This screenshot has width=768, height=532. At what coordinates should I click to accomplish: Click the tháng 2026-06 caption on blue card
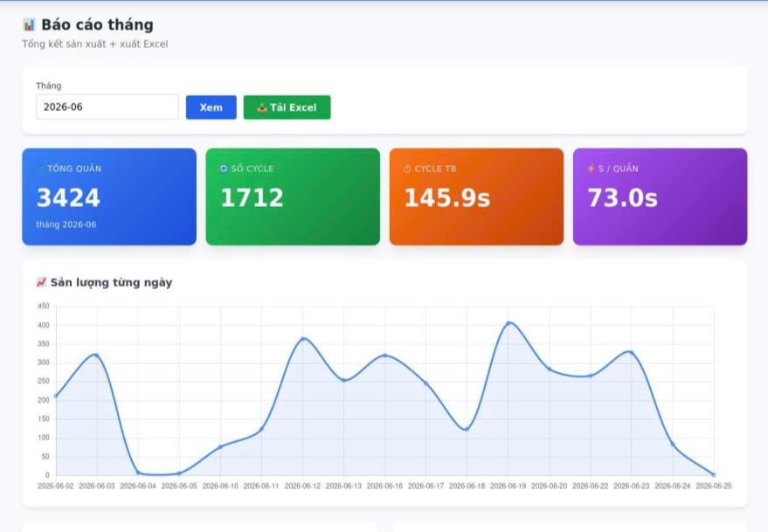pos(66,225)
